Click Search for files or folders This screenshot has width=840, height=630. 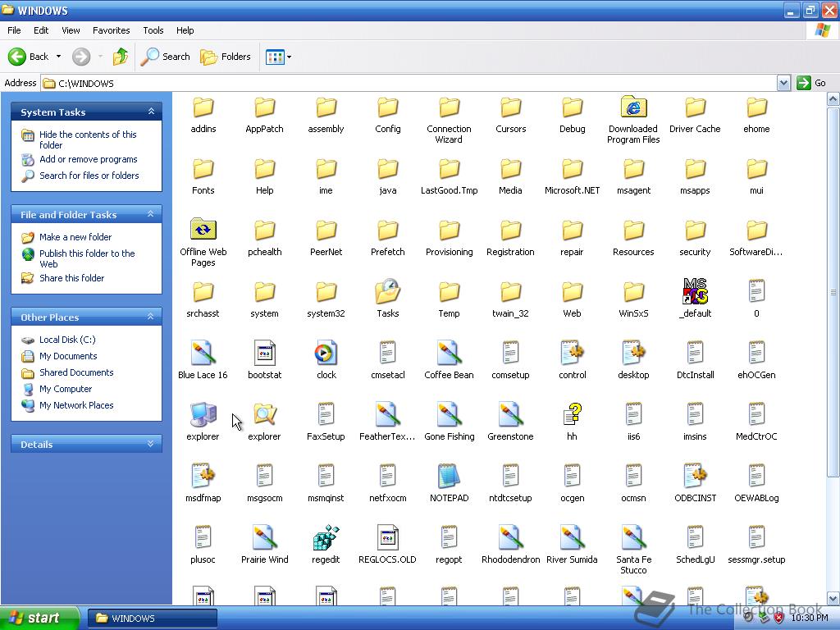tap(89, 176)
